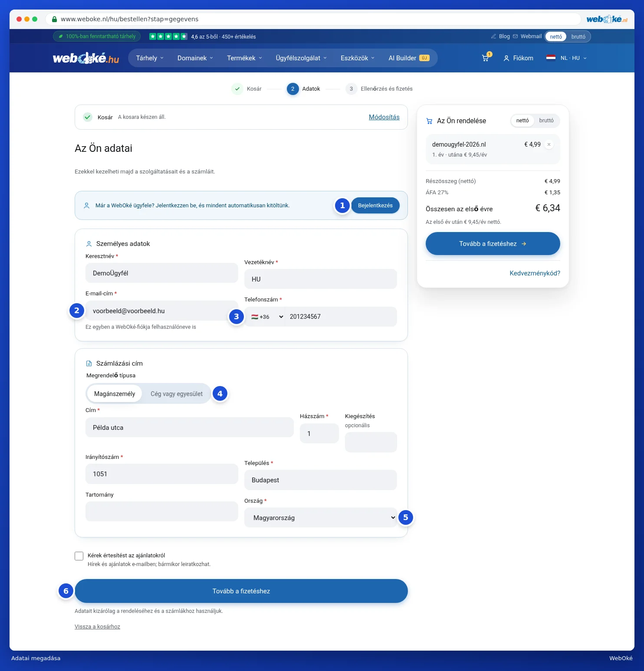The width and height of the screenshot is (644, 671).
Task: Click the wide Tovább a fizetéshez button
Action: tap(241, 591)
